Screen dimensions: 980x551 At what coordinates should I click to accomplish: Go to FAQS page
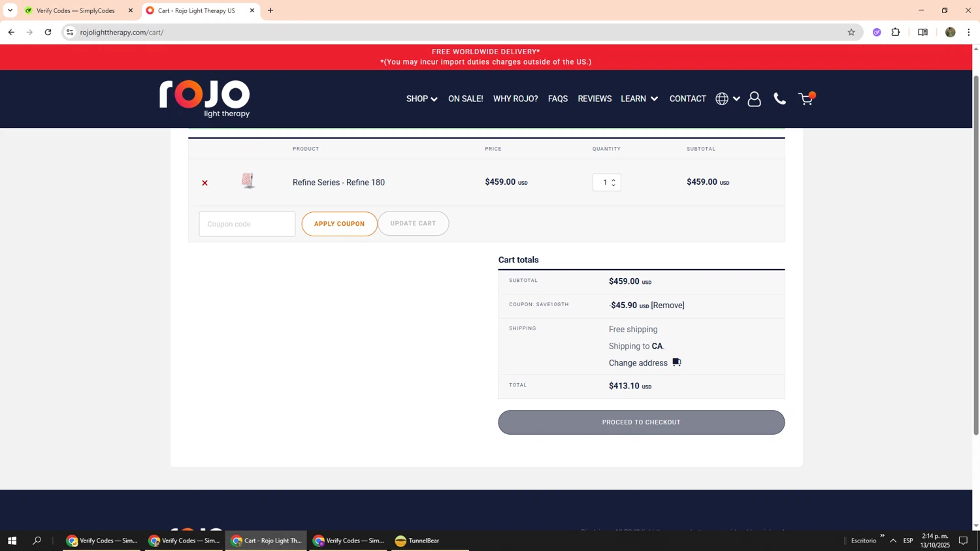(557, 99)
